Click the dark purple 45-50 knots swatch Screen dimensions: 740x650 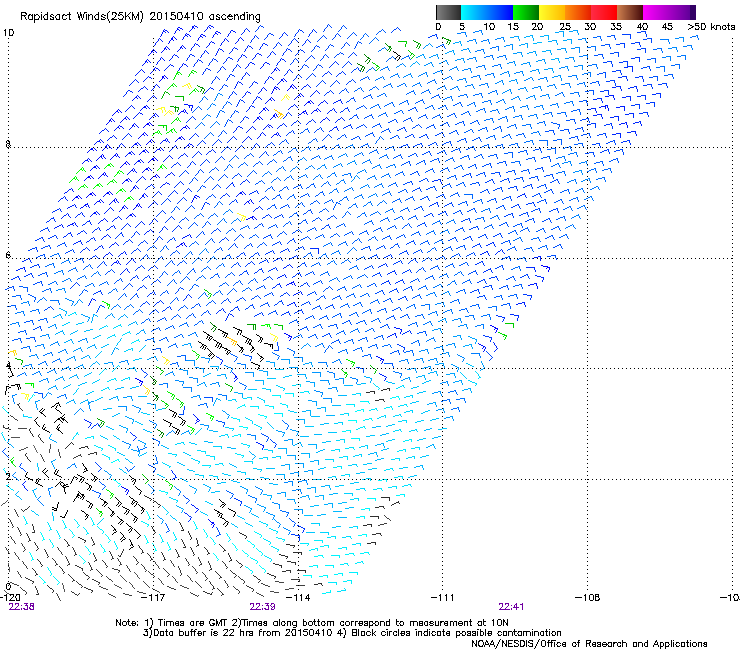pyautogui.click(x=682, y=12)
